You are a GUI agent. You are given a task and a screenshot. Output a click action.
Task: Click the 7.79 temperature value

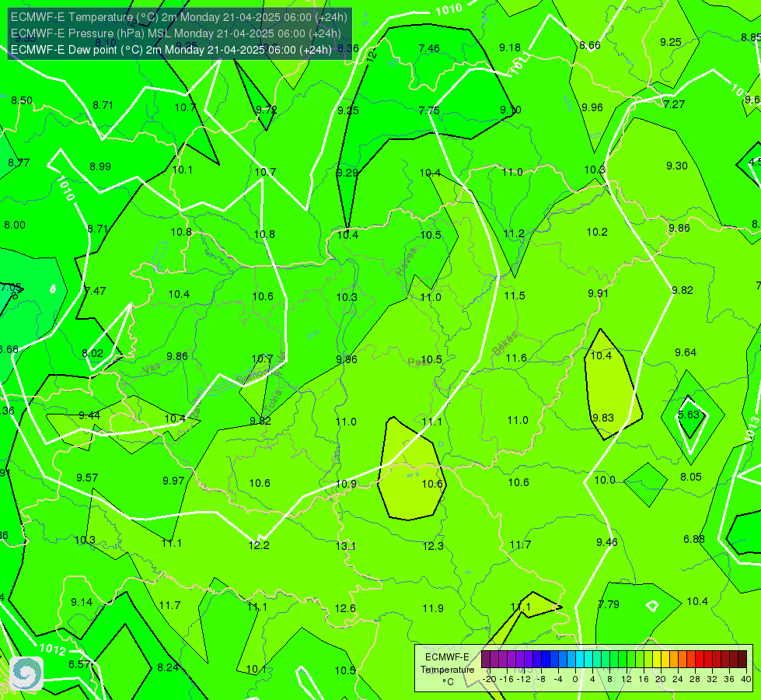[609, 604]
